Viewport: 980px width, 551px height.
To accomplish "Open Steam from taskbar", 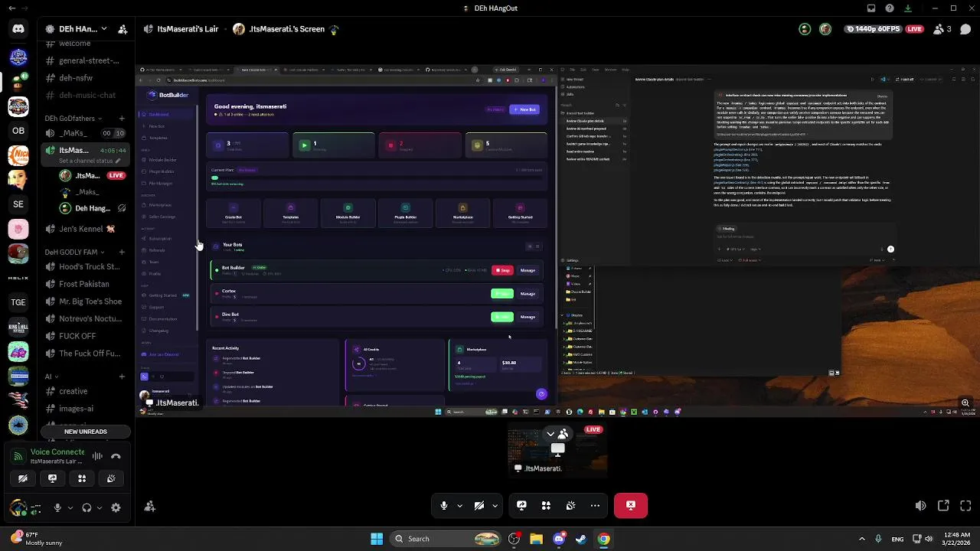I will pos(581,539).
